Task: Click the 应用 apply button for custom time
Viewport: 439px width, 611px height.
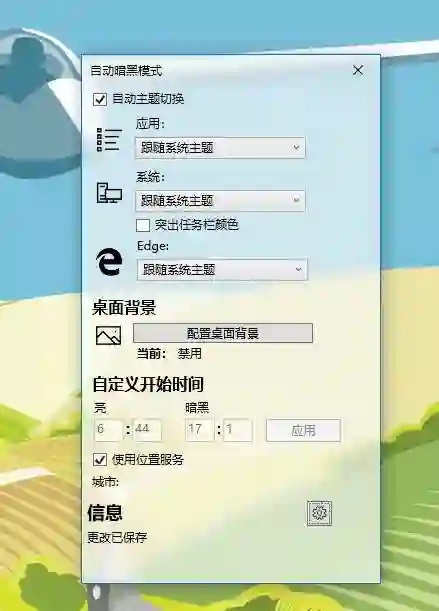Action: click(303, 430)
